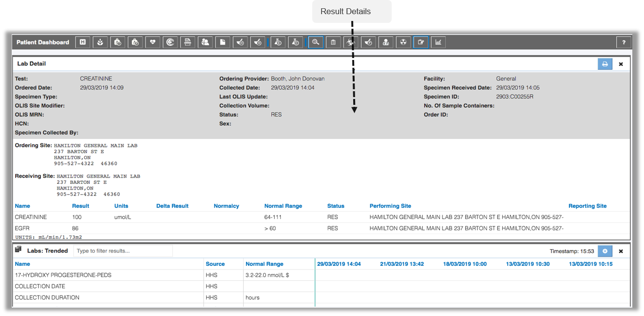Click the patients group icon
Viewport: 644px width, 316px height.
[x=205, y=42]
